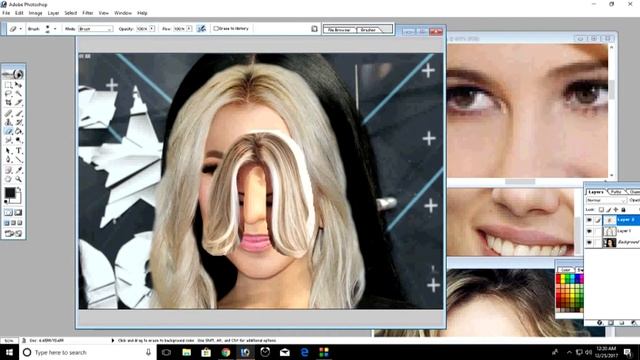The width and height of the screenshot is (640, 360).
Task: Select the Slice tool
Action: point(18,103)
